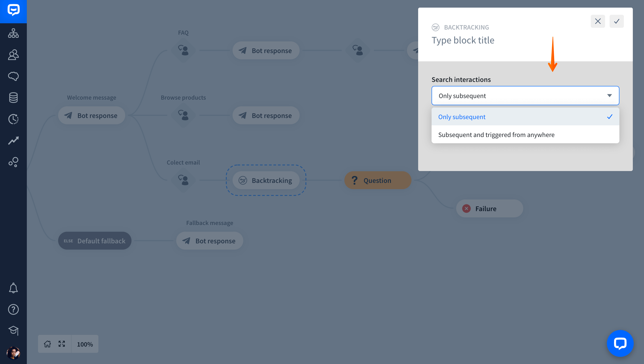Fit story to screen icon
Screen dimensions: 644x364
coord(62,344)
